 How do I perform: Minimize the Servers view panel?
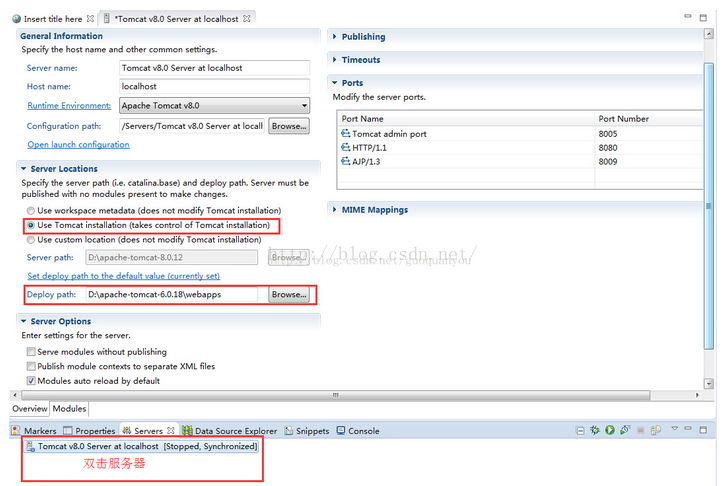tap(688, 429)
